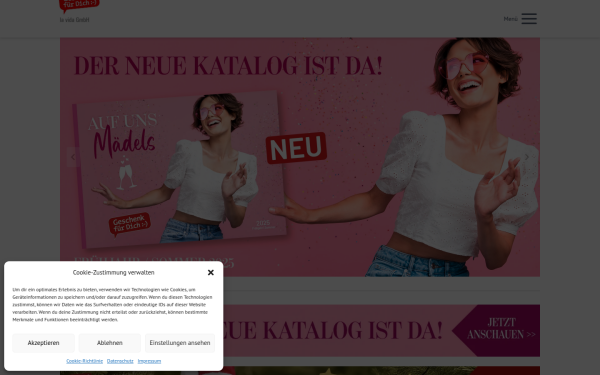Decline cookies with Ablehnen button
Image resolution: width=600 pixels, height=375 pixels.
point(110,343)
